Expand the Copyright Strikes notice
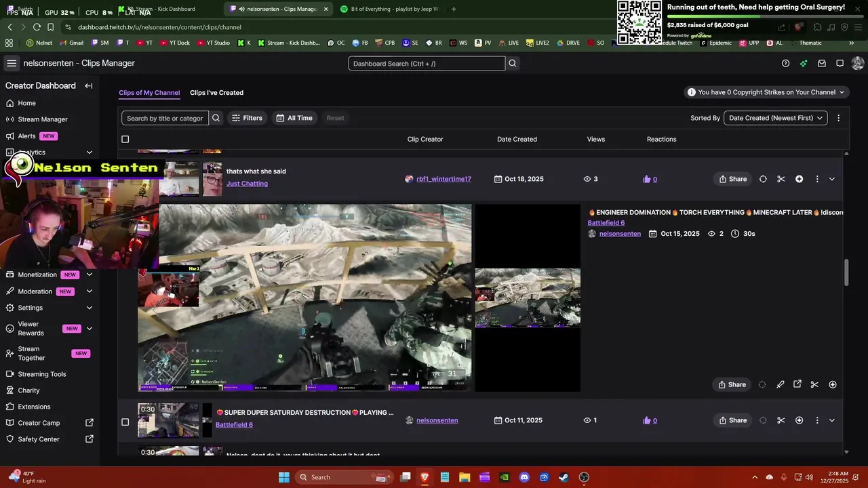 coord(767,92)
